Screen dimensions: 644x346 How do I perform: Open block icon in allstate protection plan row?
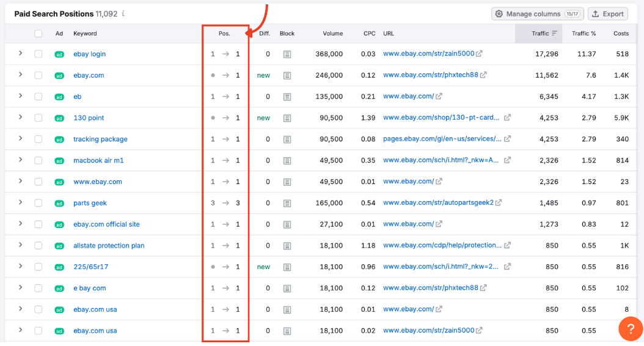pos(287,246)
